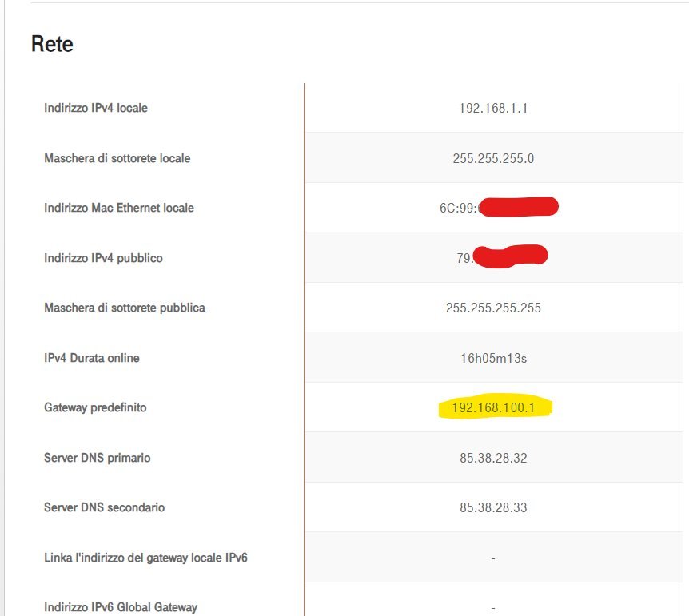Click the redacted Ethernet MAC address value
The height and width of the screenshot is (616, 689).
tap(499, 207)
